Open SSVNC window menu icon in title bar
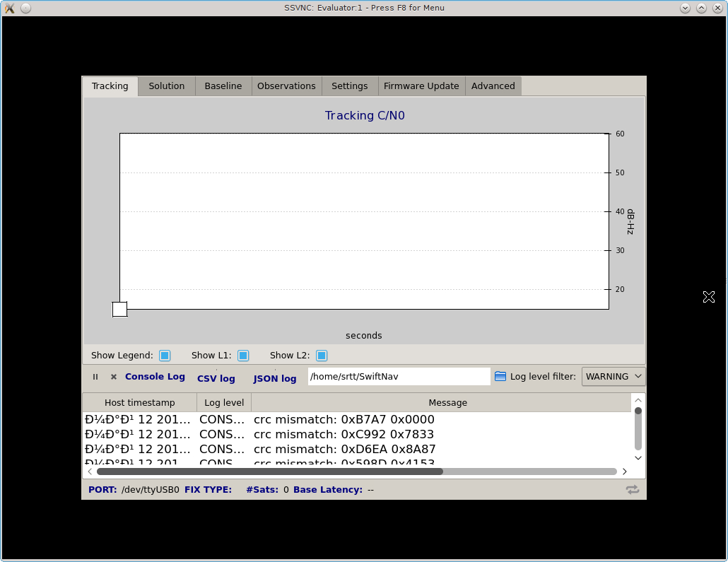 click(10, 8)
